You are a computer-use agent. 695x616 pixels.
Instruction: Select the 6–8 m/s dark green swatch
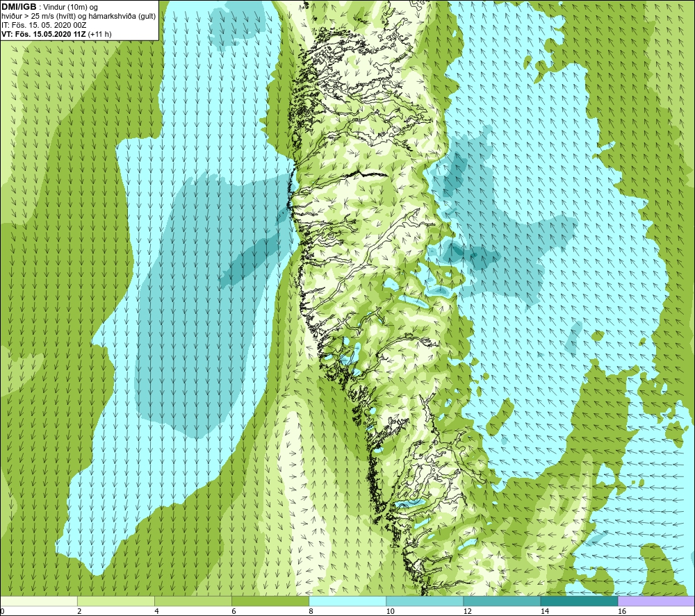[270, 601]
